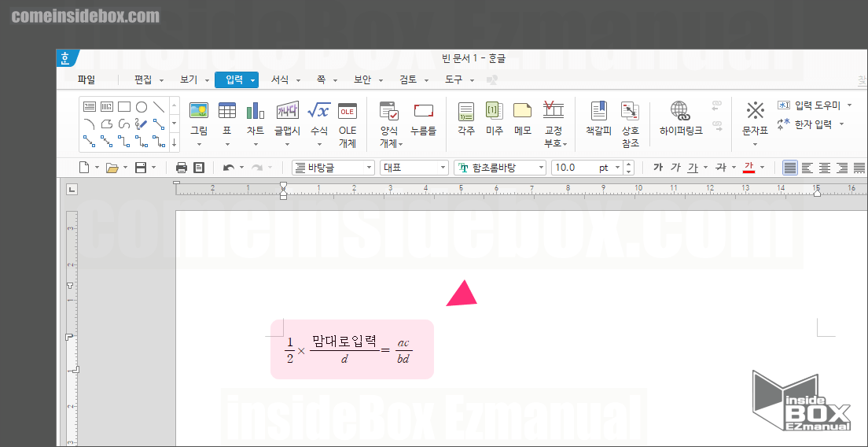
Task: Open print preview icon
Action: 199,168
